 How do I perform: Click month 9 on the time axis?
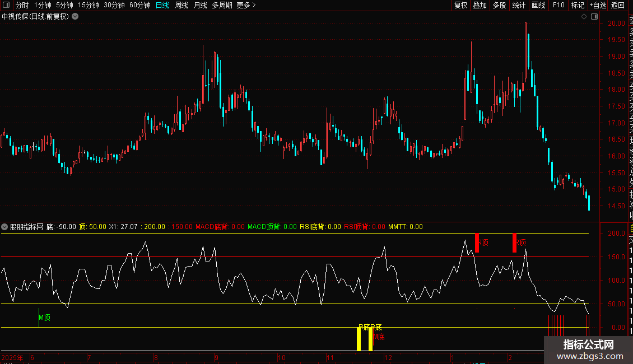tap(216, 358)
